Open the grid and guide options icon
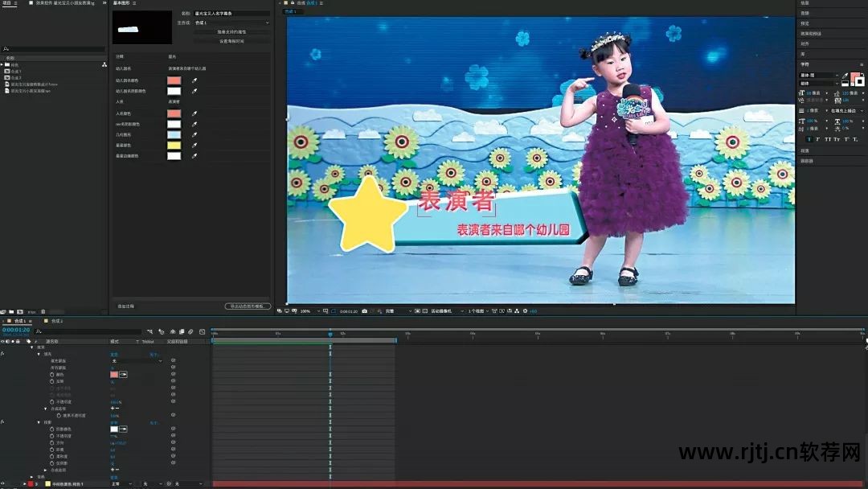The width and height of the screenshot is (868, 489). point(325,310)
